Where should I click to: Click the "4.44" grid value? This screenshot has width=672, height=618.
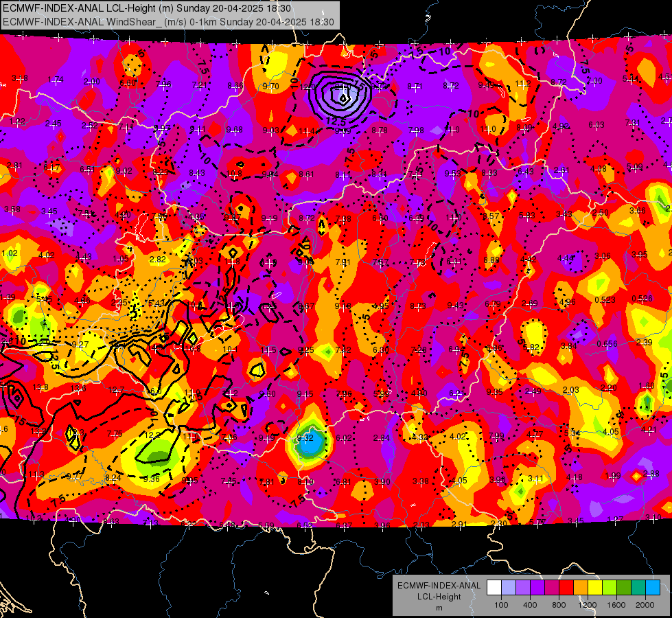pos(566,257)
